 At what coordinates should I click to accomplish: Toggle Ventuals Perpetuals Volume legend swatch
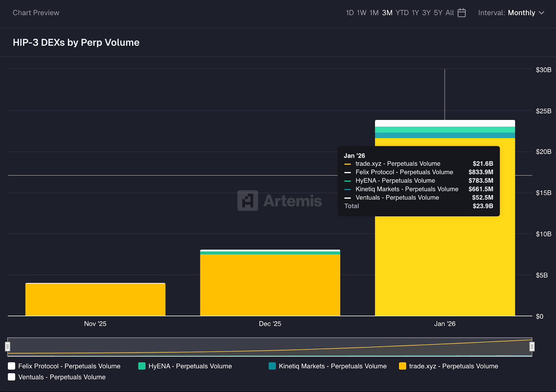[11, 377]
